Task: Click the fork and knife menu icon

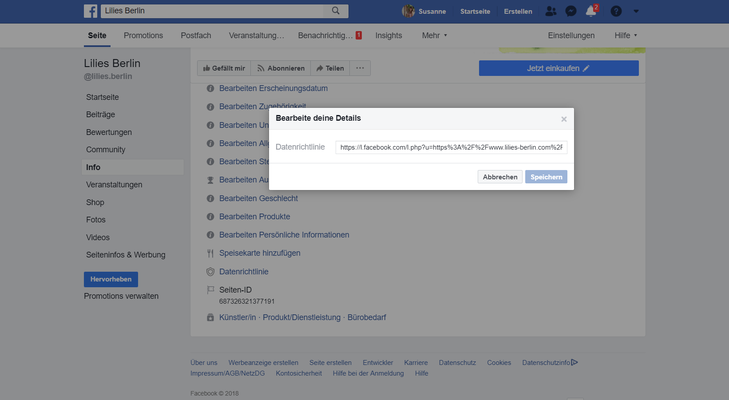Action: coord(210,253)
